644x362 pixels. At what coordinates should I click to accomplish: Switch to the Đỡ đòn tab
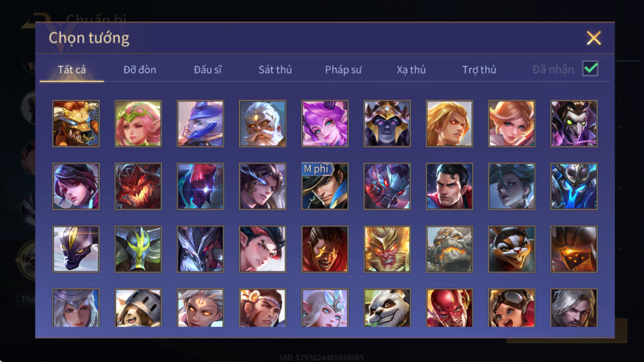coord(140,70)
